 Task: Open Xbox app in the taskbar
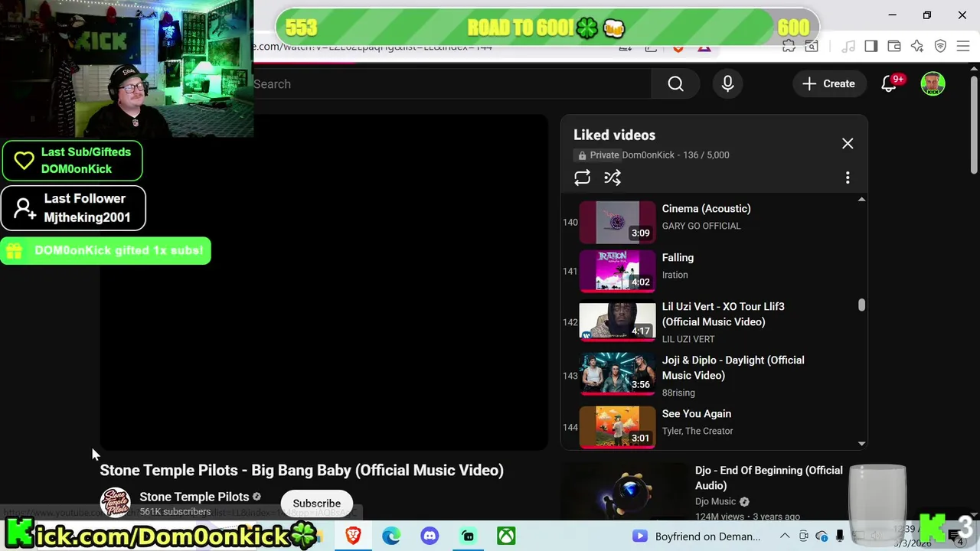tap(506, 536)
